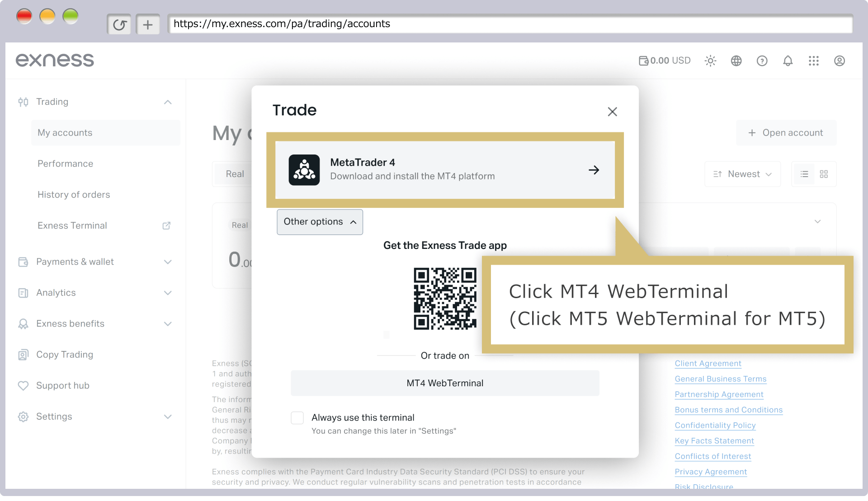Viewport: 868px width, 501px height.
Task: Open Performance in sidebar
Action: (x=65, y=164)
